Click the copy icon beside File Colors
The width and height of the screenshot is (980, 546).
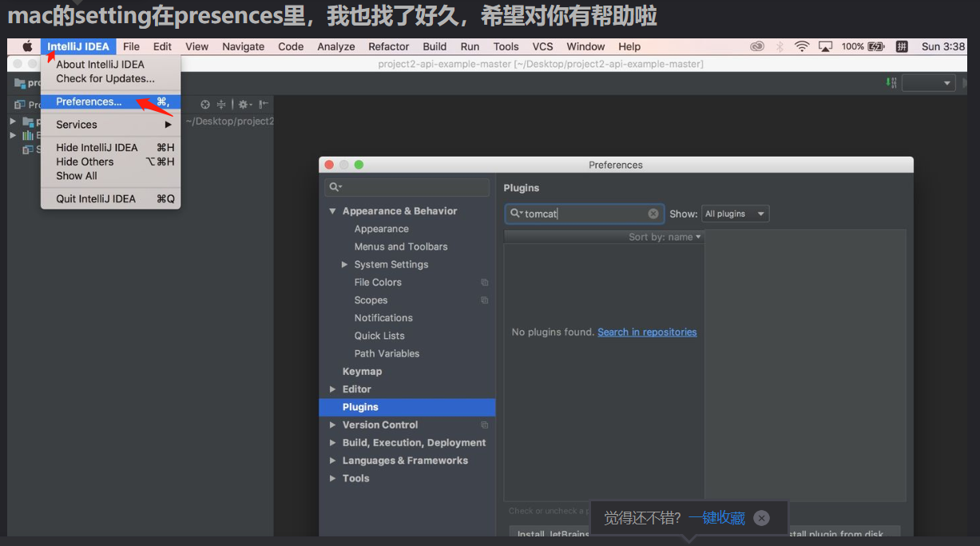click(484, 282)
